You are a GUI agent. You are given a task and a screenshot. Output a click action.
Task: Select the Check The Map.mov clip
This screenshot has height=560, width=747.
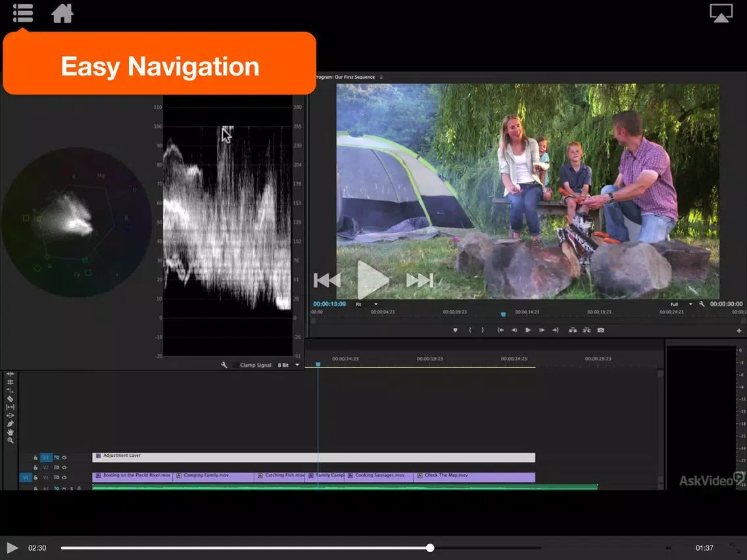[x=475, y=478]
